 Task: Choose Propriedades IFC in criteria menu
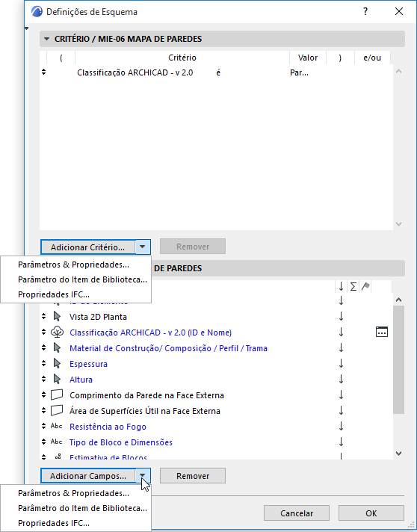click(x=54, y=294)
